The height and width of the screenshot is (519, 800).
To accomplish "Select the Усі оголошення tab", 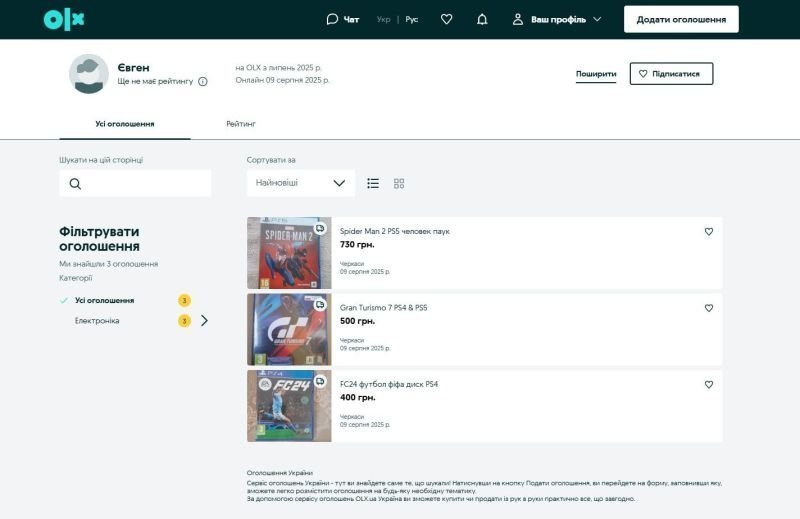I will (x=125, y=124).
